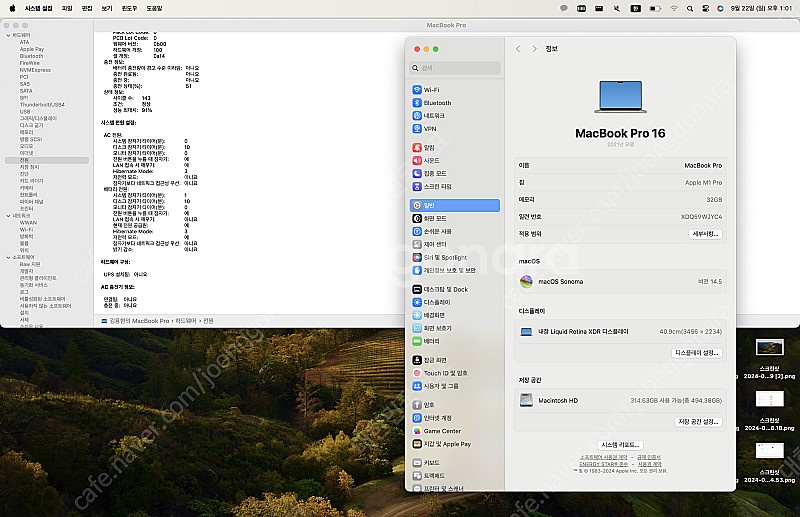The height and width of the screenshot is (517, 800).
Task: Select USB in System Information sidebar
Action: click(x=25, y=111)
